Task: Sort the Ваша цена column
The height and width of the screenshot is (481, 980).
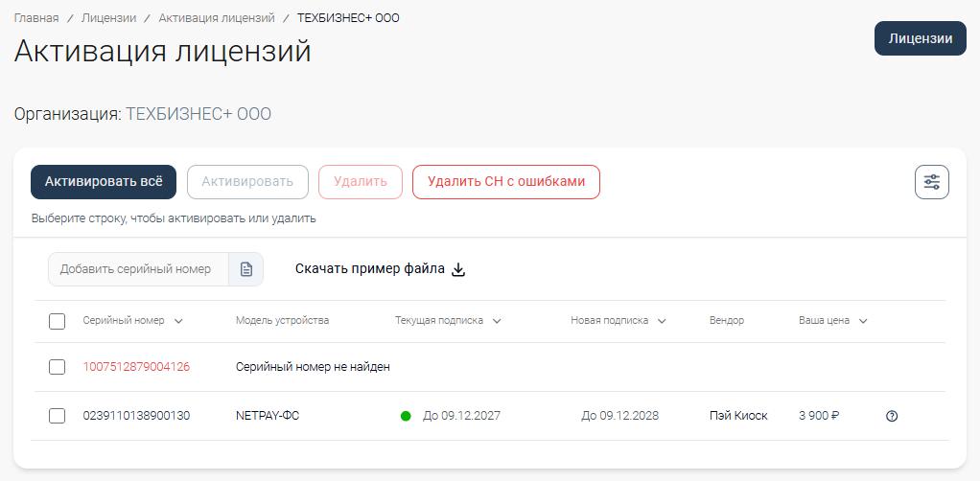Action: point(863,321)
